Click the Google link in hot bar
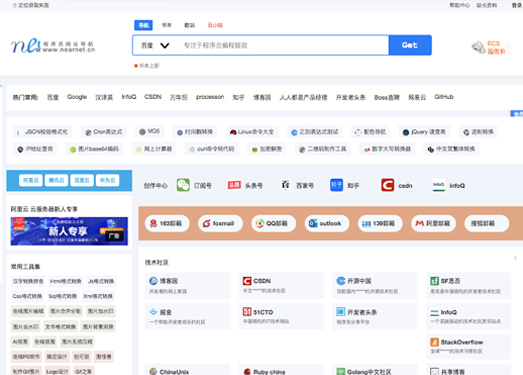 (x=77, y=97)
